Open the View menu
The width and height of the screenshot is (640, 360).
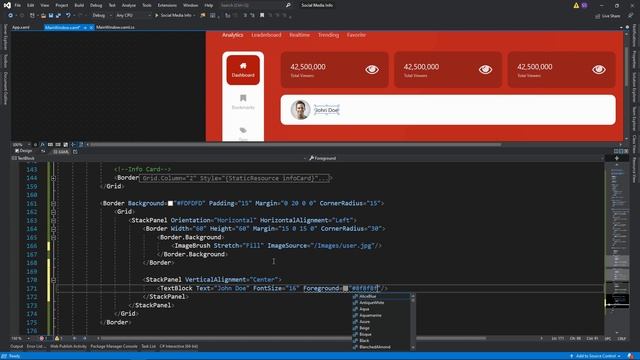click(x=44, y=5)
